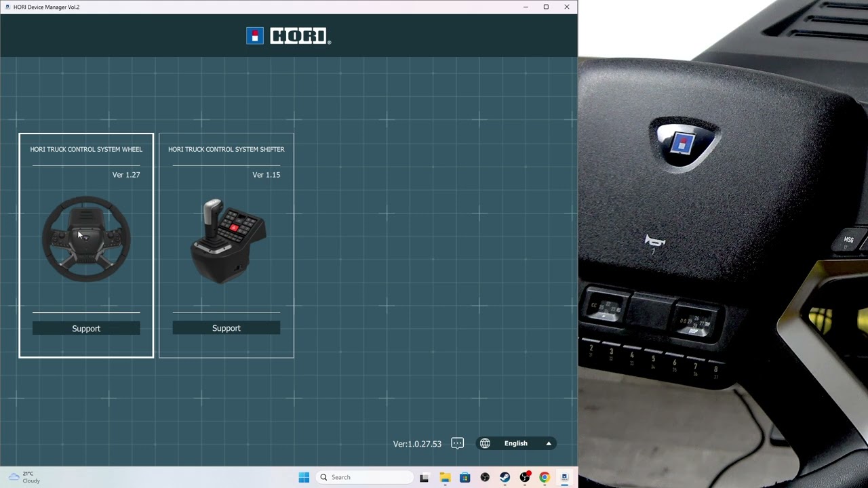
Task: Select the HORI Truck Control System Wheel image
Action: (86, 239)
